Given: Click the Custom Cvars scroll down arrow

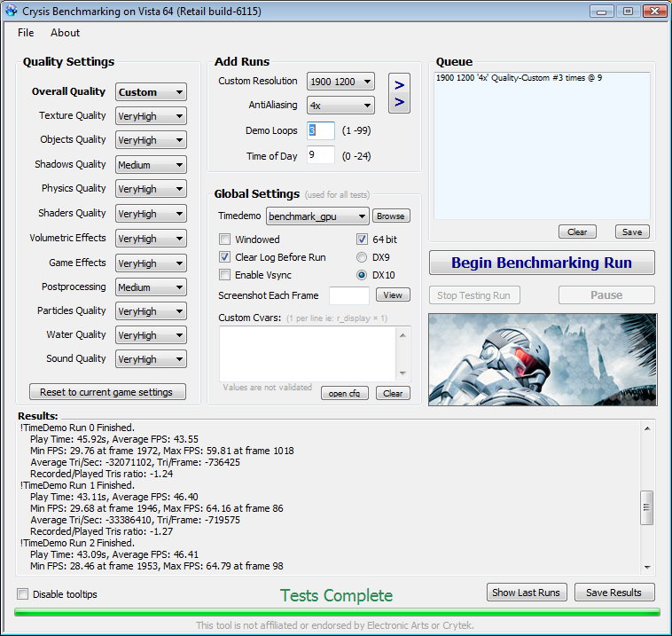Looking at the screenshot, I should [402, 373].
